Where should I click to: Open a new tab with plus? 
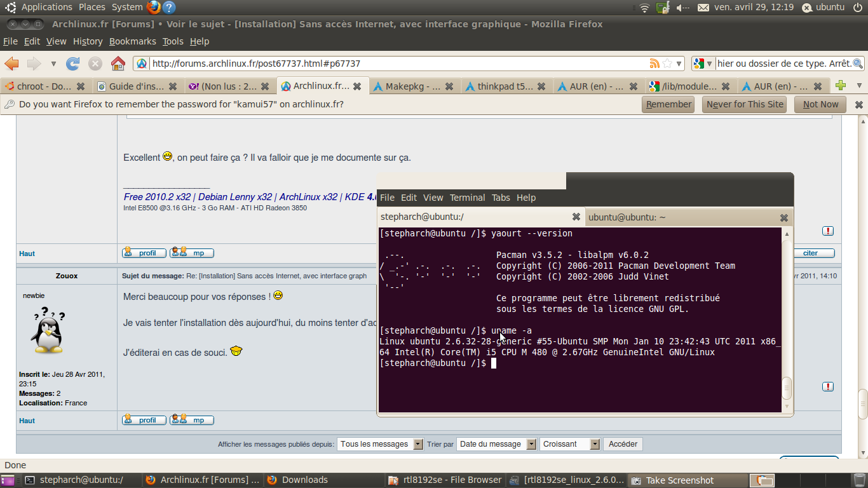(841, 86)
